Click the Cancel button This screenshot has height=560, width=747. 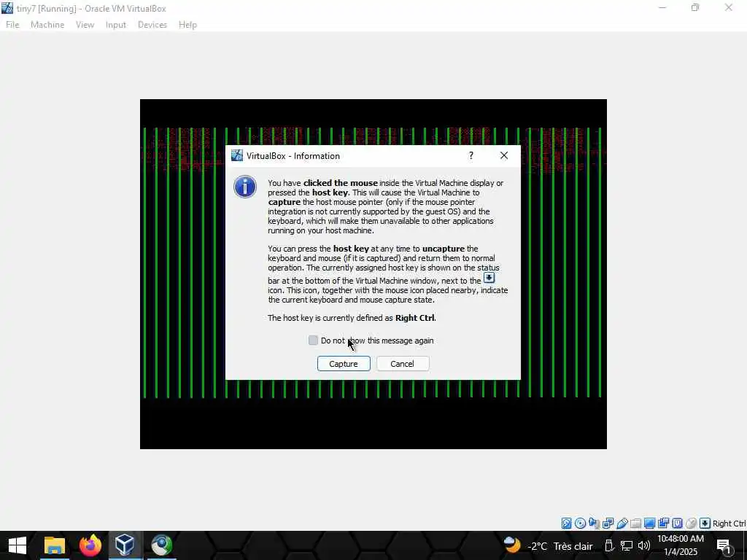[x=403, y=364]
